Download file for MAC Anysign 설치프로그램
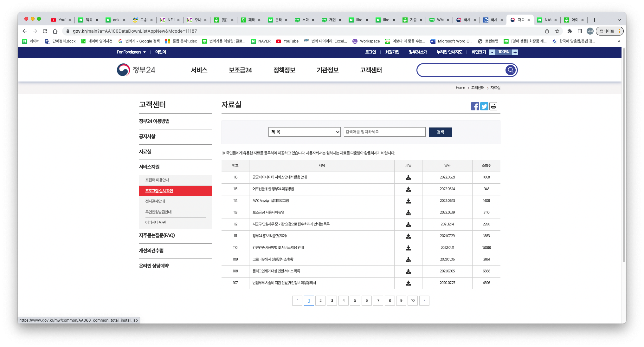644x347 pixels. [408, 201]
